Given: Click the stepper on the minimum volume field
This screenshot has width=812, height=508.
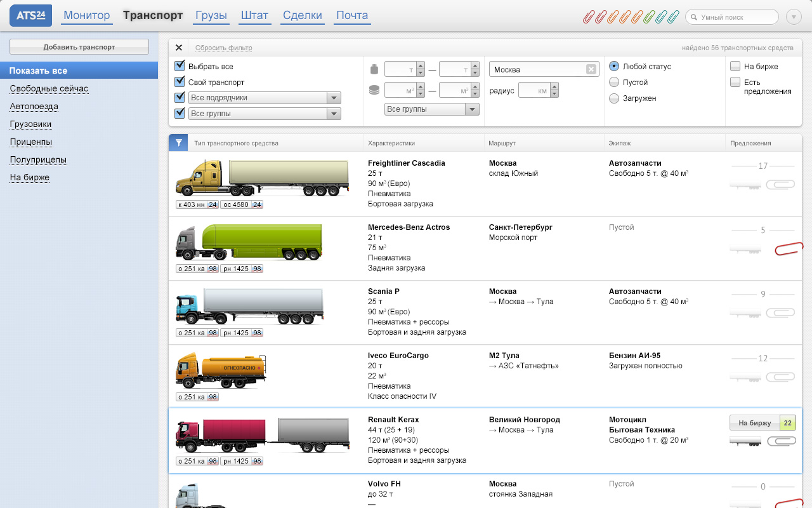Looking at the screenshot, I should (x=420, y=90).
